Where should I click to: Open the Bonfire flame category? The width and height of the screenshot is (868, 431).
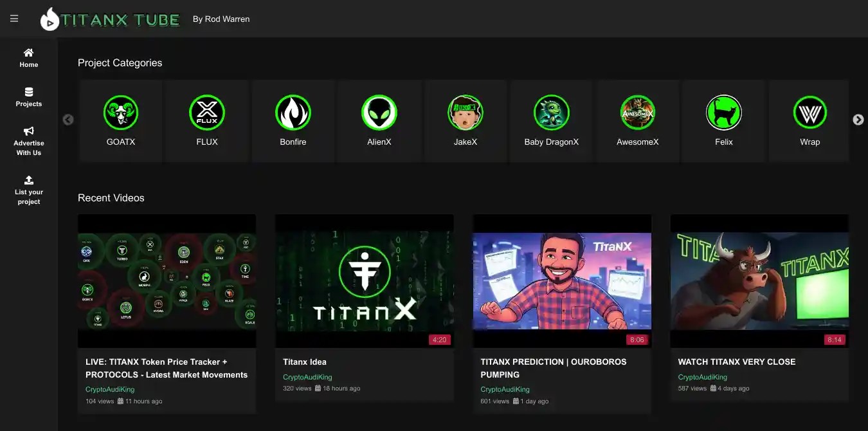tap(293, 113)
